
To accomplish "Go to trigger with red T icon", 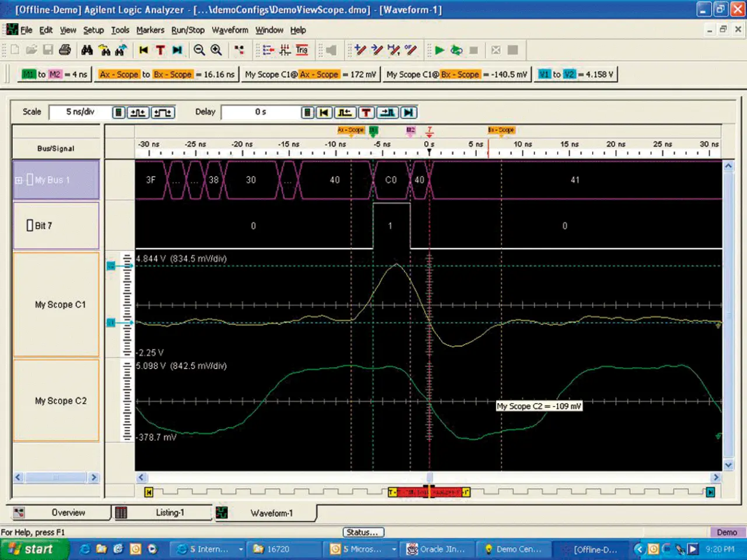I will coord(160,50).
